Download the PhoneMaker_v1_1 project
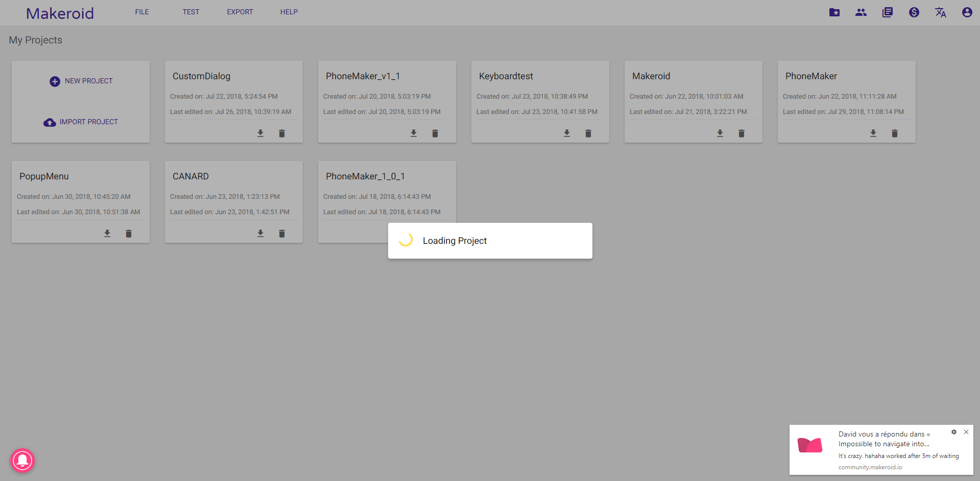This screenshot has height=481, width=980. tap(414, 133)
